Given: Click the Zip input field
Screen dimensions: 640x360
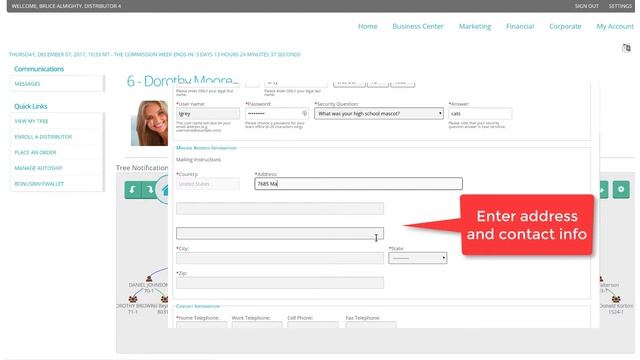Looking at the screenshot, I should pyautogui.click(x=280, y=282).
